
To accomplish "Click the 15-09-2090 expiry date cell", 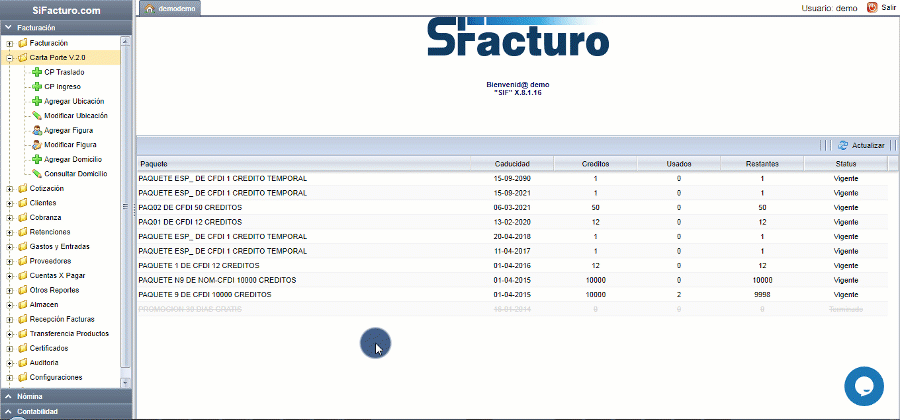I will (x=512, y=178).
